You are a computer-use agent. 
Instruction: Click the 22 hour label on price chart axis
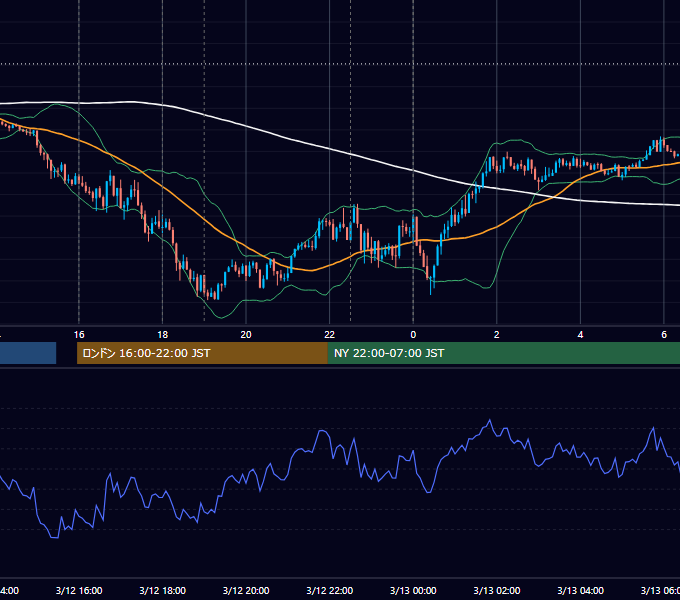click(330, 335)
